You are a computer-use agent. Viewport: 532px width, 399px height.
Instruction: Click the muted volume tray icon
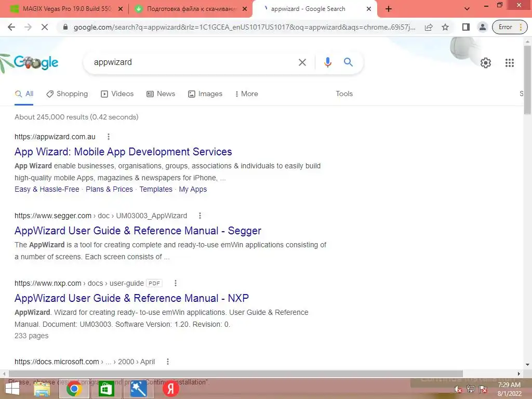[x=458, y=390]
